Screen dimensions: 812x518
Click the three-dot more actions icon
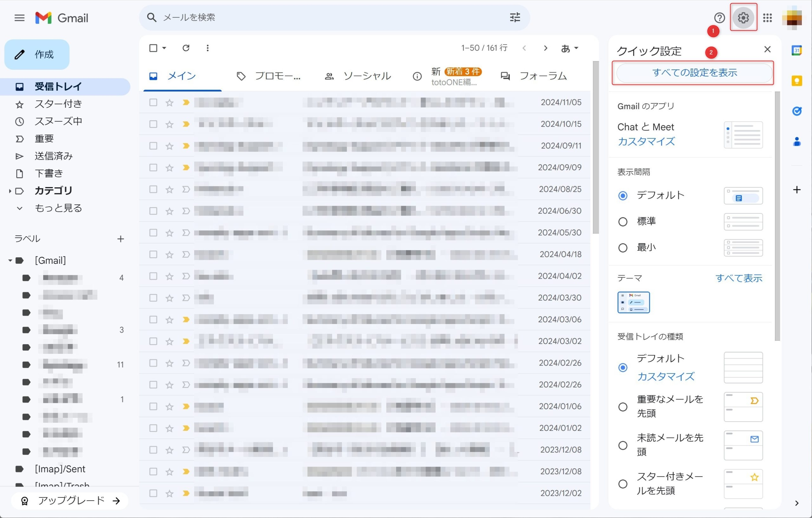click(207, 48)
